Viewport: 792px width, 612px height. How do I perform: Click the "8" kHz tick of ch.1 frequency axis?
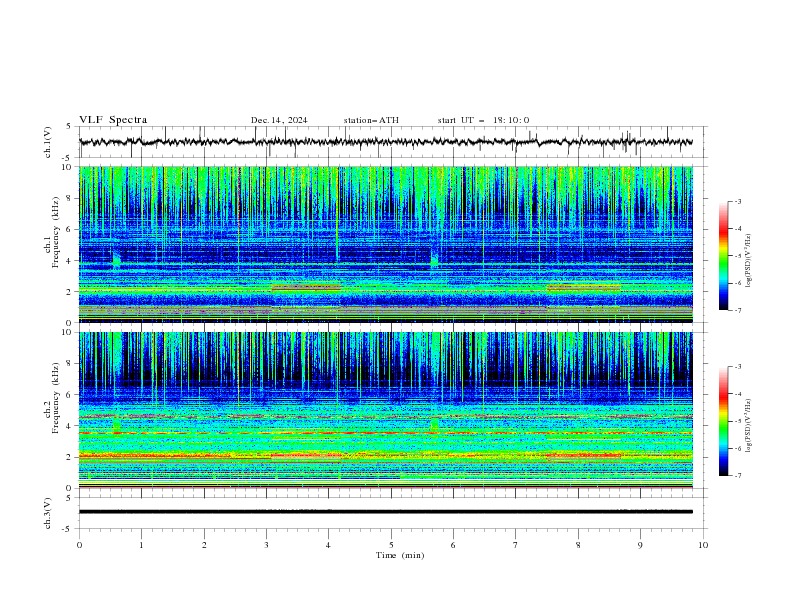(x=71, y=198)
